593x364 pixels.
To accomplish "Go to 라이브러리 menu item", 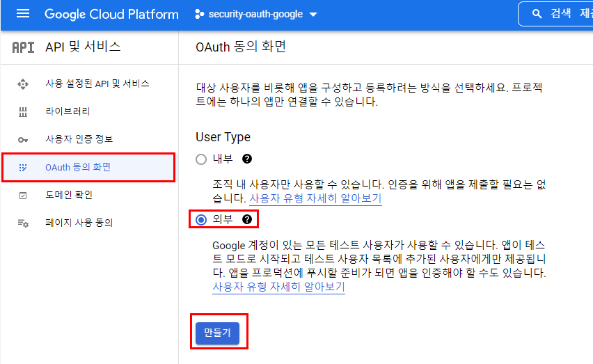I will (x=68, y=111).
